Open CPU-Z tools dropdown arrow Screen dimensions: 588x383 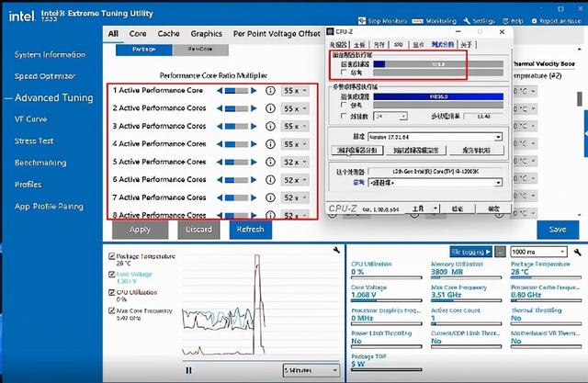tap(435, 208)
